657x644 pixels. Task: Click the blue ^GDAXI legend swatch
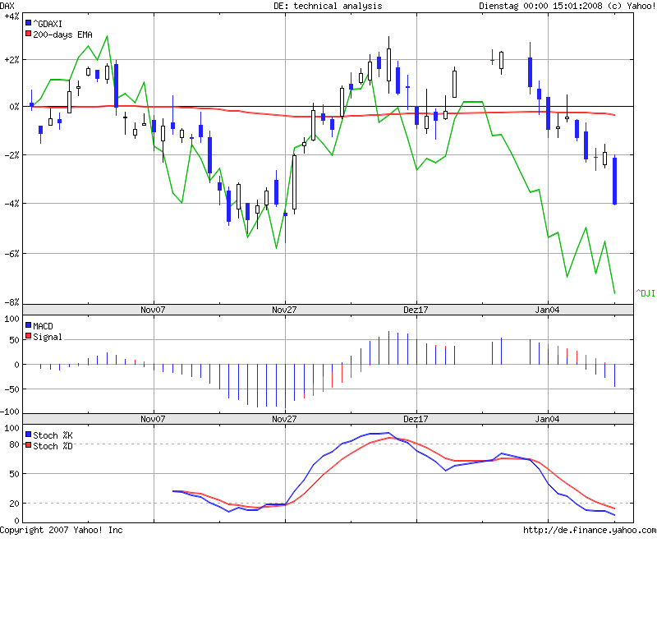28,23
